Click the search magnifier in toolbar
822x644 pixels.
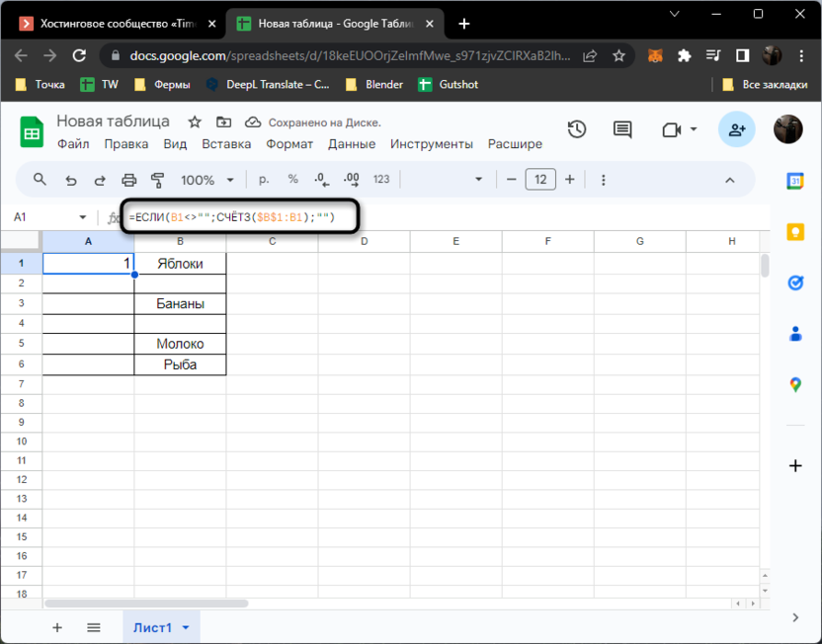pyautogui.click(x=41, y=180)
